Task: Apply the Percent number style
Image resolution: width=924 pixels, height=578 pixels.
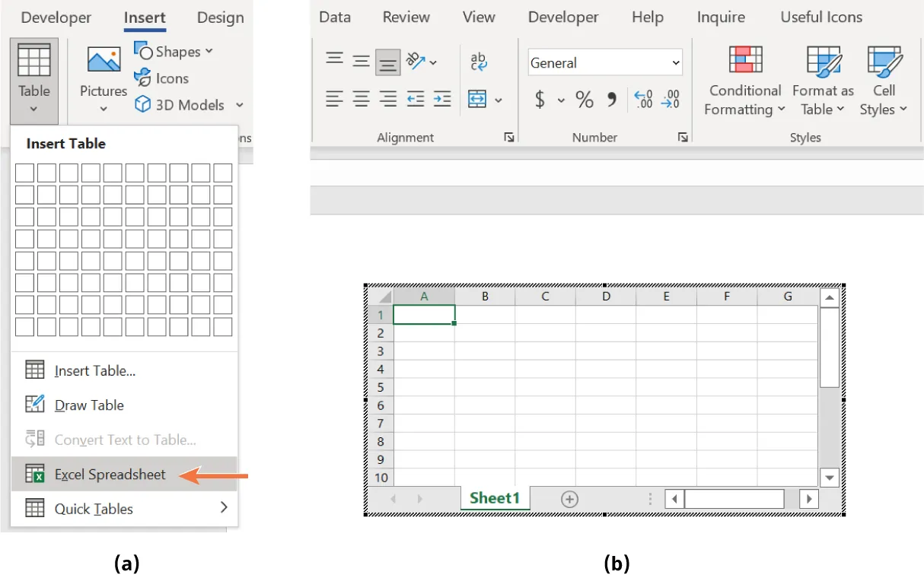Action: click(x=584, y=99)
